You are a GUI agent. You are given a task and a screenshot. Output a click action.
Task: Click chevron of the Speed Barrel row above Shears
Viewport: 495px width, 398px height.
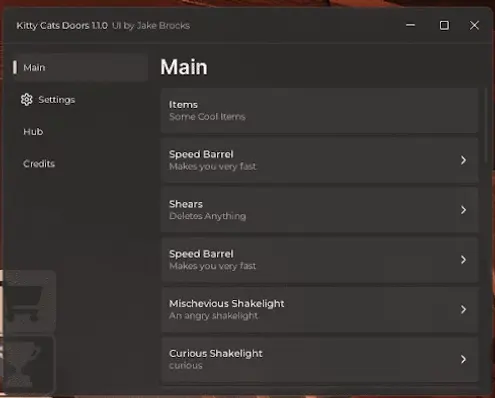pyautogui.click(x=463, y=160)
